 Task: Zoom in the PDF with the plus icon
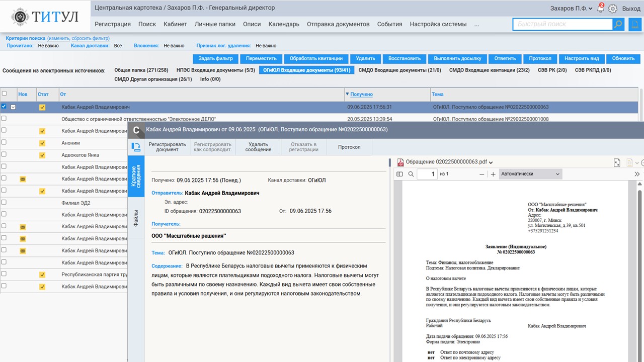[493, 174]
